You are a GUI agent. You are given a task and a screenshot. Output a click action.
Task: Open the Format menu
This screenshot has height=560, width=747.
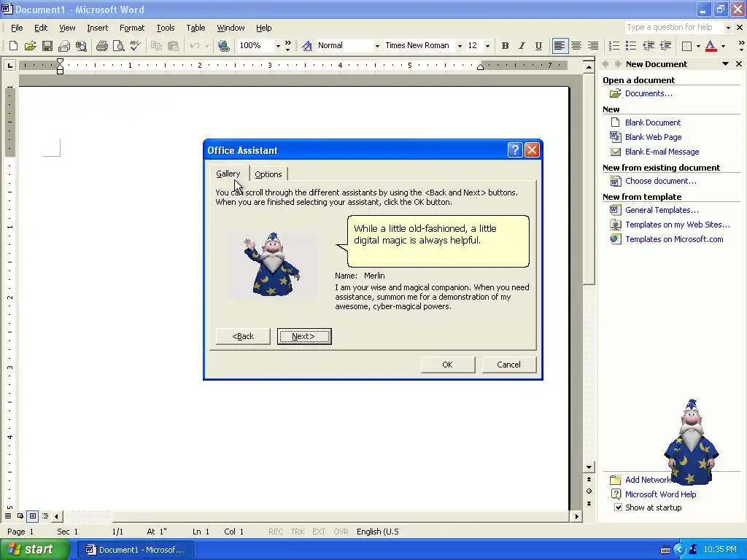[x=132, y=28]
